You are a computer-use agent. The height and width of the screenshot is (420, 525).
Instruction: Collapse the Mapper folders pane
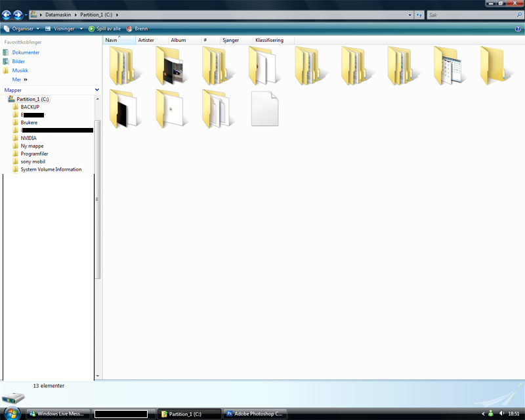(x=96, y=90)
